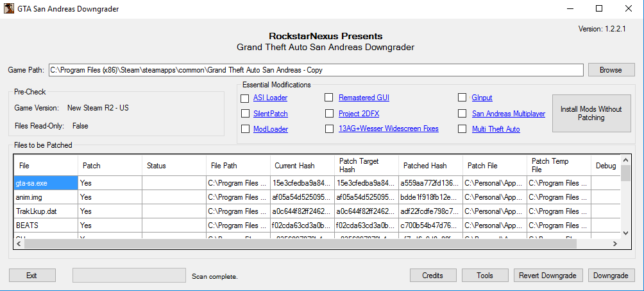Tick the SilentPatch checkbox
The height and width of the screenshot is (291, 644).
click(x=245, y=114)
